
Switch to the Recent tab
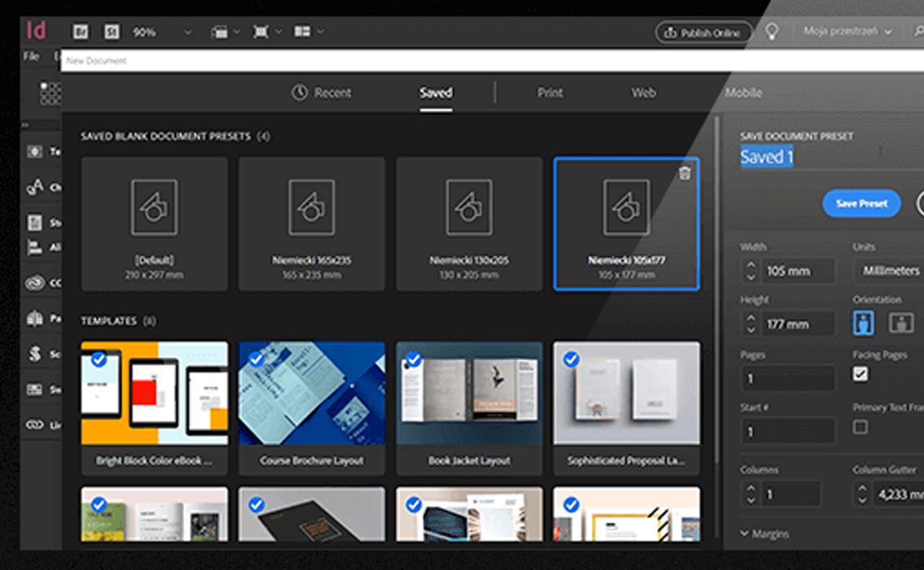click(322, 93)
